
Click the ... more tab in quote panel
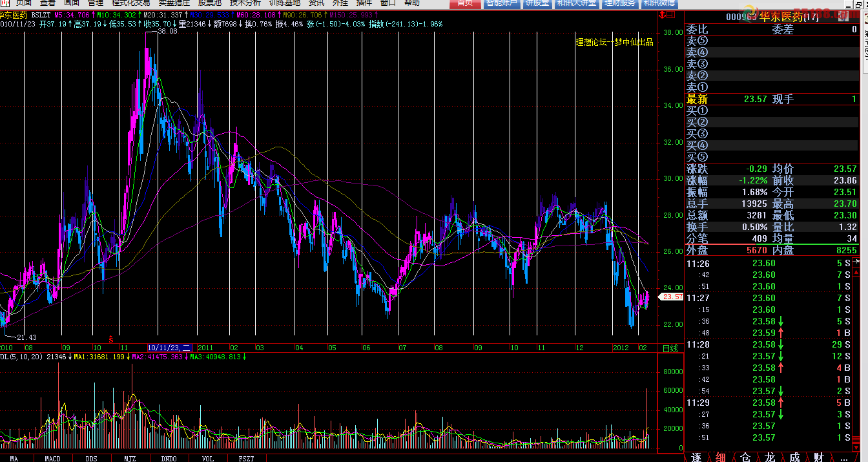pos(844,457)
